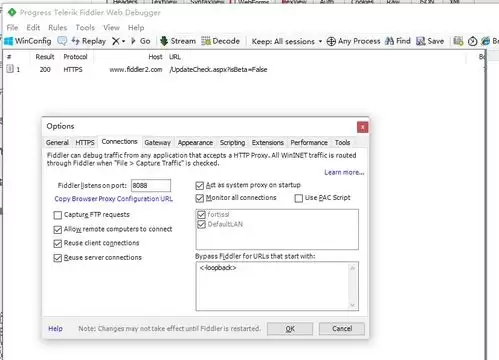This screenshot has height=360, width=499.
Task: Enable Use PAC Script checkbox
Action: click(x=299, y=198)
